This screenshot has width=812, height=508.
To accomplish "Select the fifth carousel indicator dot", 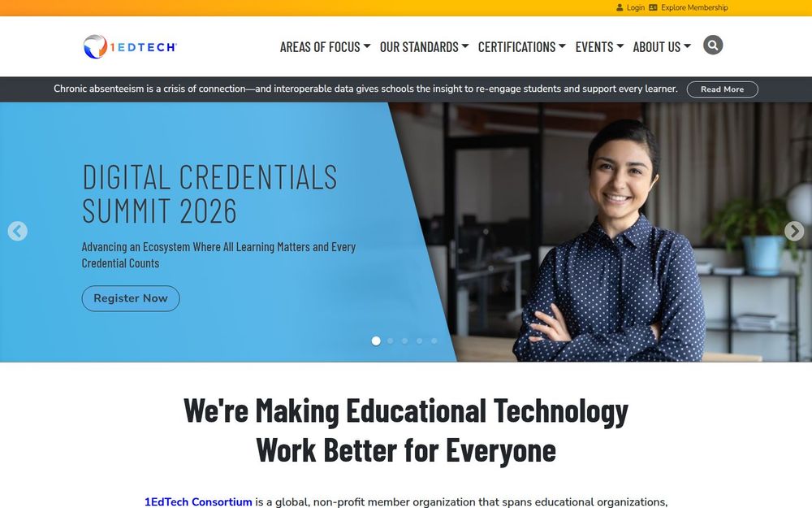I will pos(434,341).
